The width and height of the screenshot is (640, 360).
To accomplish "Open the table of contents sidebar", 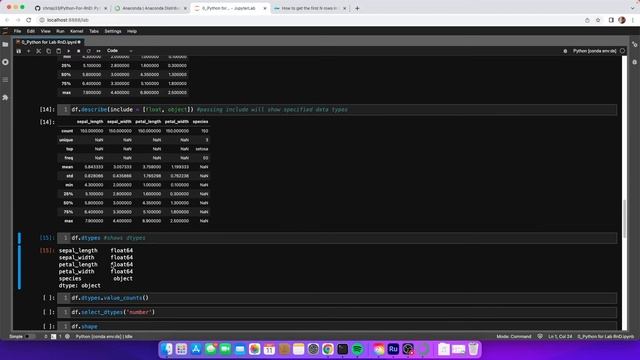I will coord(5,80).
